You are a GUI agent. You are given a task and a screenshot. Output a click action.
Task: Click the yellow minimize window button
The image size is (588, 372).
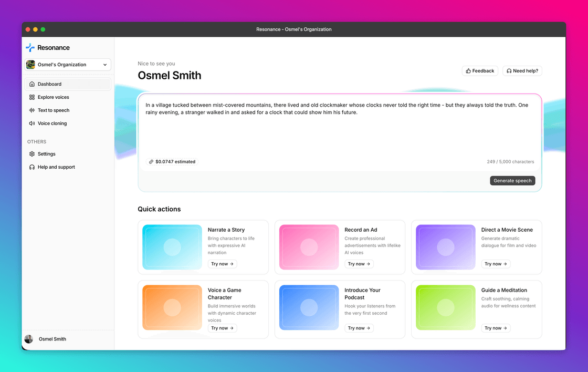[35, 29]
